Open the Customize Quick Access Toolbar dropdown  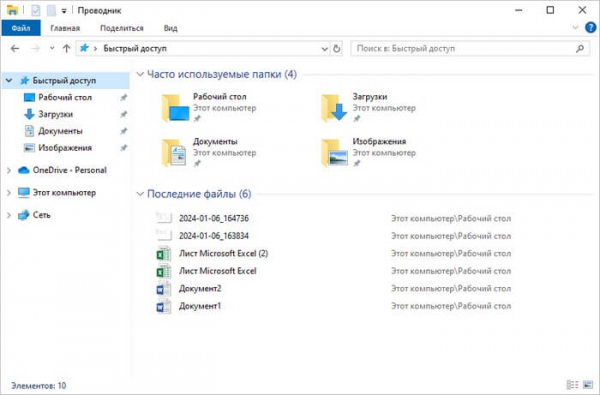coord(64,11)
